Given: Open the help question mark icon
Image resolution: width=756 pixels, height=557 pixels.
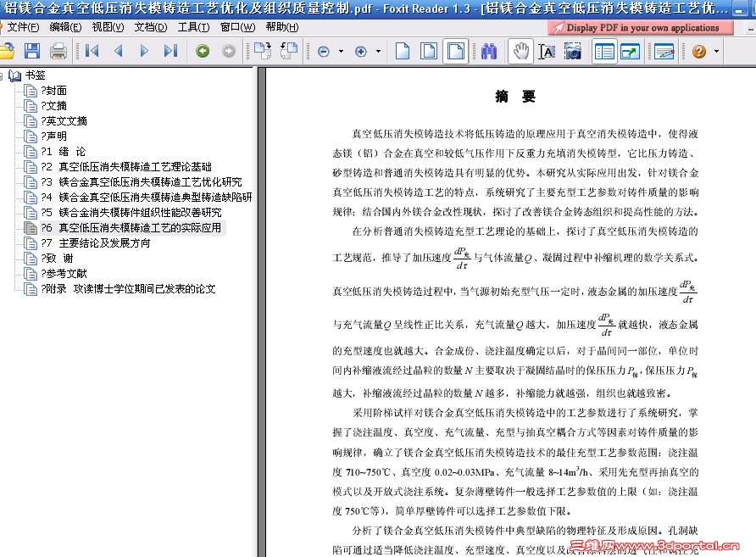Looking at the screenshot, I should coord(698,51).
